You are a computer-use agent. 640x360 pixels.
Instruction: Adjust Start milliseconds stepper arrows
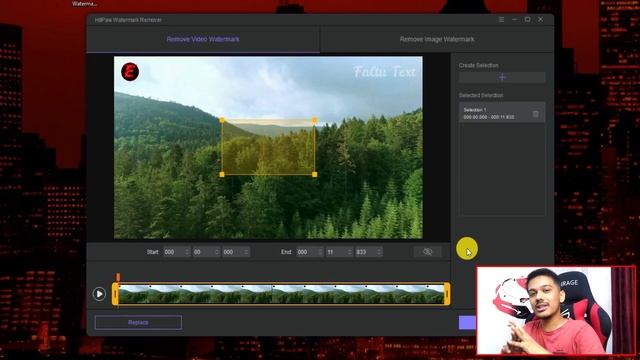247,252
